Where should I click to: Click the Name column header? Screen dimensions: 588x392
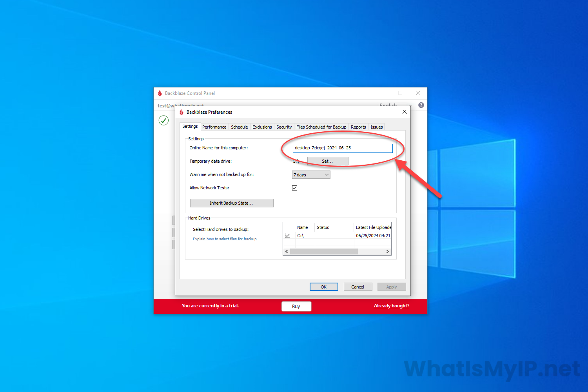(305, 227)
